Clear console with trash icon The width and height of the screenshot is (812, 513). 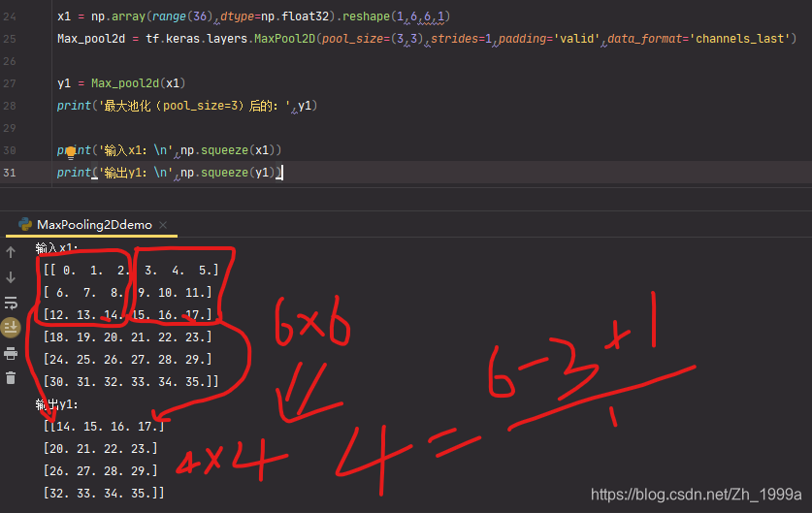(x=11, y=378)
